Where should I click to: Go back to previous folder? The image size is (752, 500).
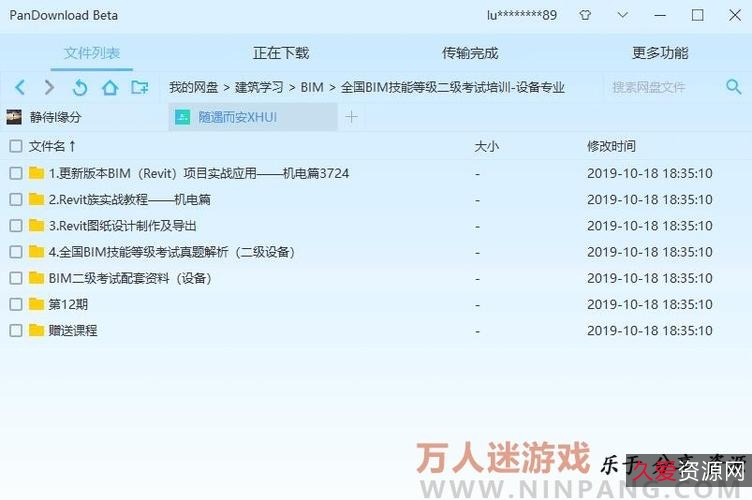(x=20, y=87)
